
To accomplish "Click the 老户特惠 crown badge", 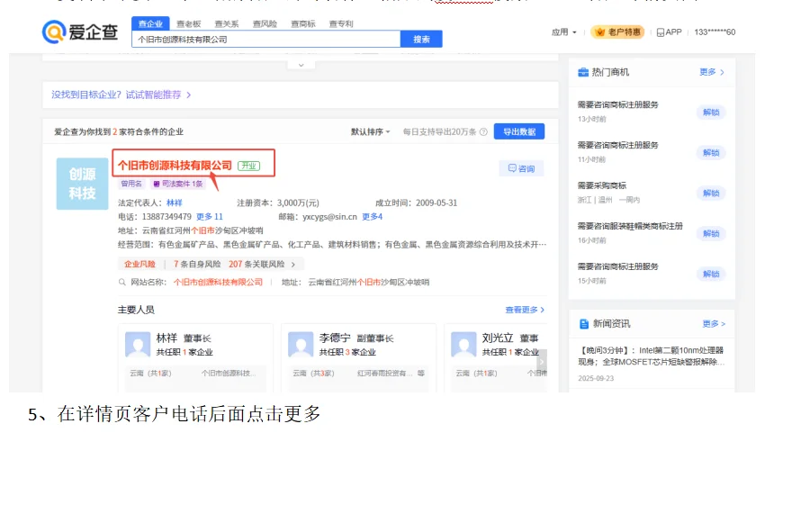I will [617, 32].
